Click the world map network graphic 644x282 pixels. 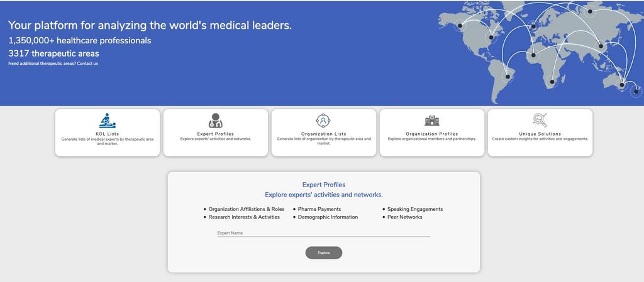[541, 50]
